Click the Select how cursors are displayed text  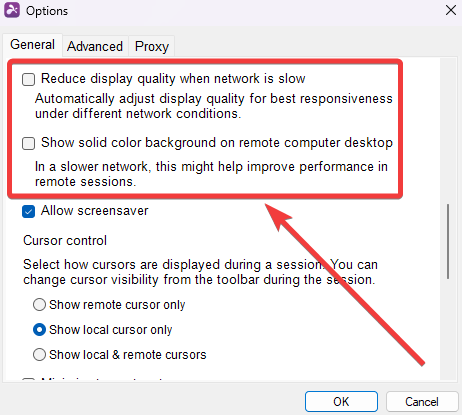(x=200, y=272)
